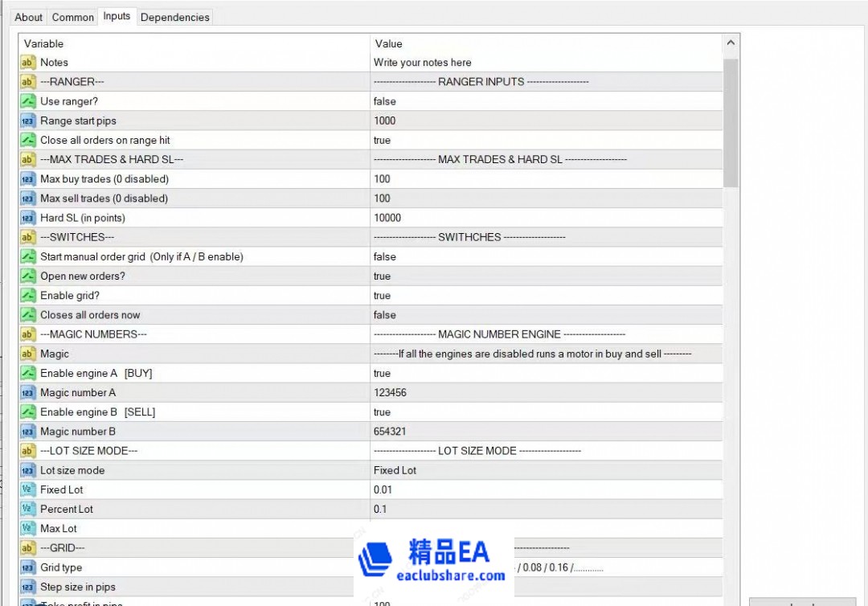Viewport: 868px width, 606px height.
Task: Click the integer icon beside Magic number A
Action: (28, 392)
